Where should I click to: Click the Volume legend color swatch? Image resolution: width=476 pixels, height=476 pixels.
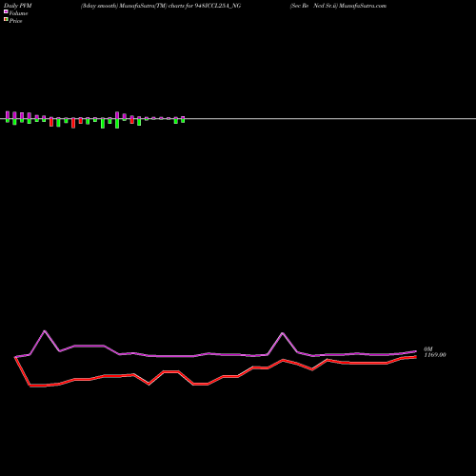click(x=6, y=11)
